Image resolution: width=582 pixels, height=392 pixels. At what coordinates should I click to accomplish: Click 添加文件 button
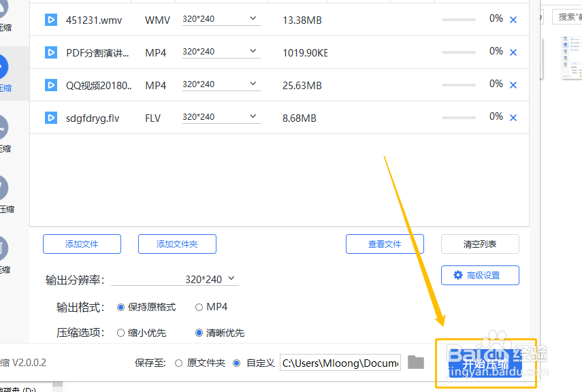82,244
